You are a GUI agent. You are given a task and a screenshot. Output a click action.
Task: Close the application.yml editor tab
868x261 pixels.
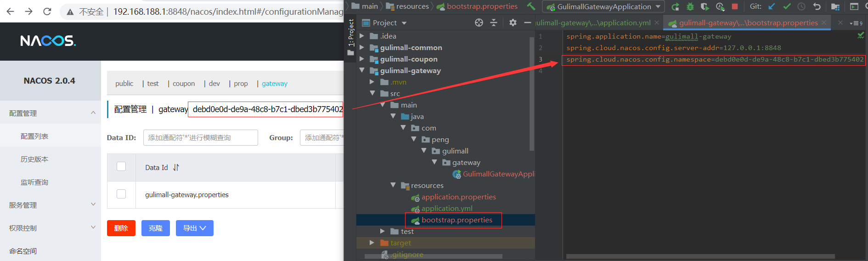click(x=657, y=23)
